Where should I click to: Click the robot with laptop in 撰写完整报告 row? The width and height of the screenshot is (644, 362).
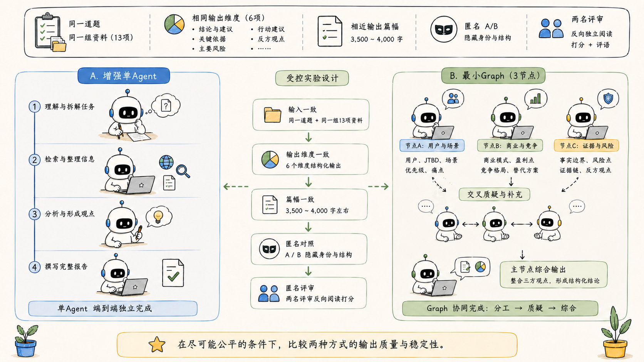click(x=123, y=275)
